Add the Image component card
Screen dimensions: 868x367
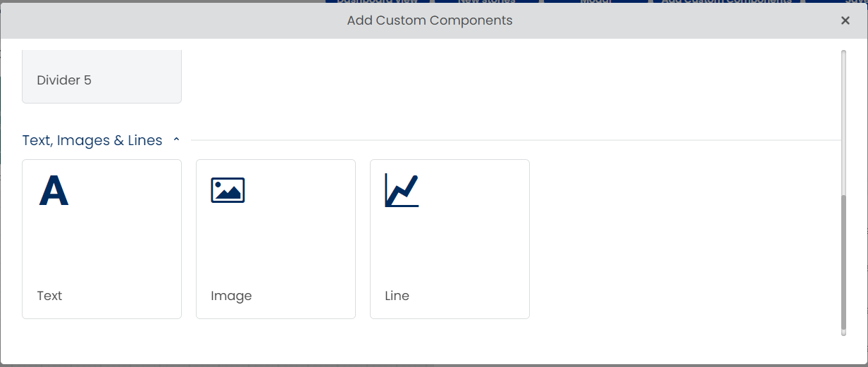[275, 239]
